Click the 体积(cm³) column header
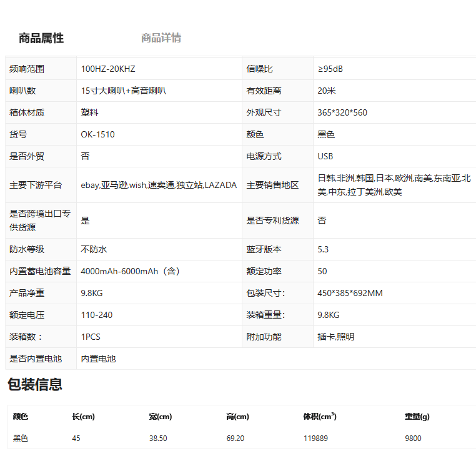The width and height of the screenshot is (476, 476). click(x=320, y=417)
